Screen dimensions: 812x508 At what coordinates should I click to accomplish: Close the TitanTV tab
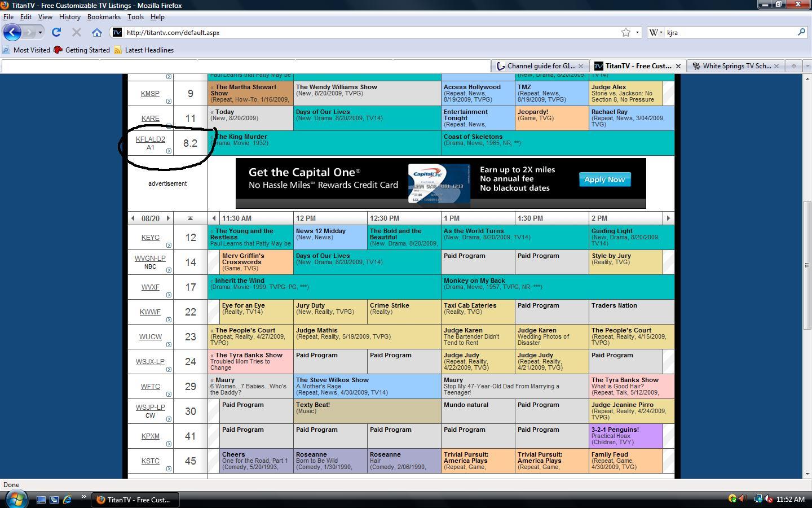coord(678,66)
